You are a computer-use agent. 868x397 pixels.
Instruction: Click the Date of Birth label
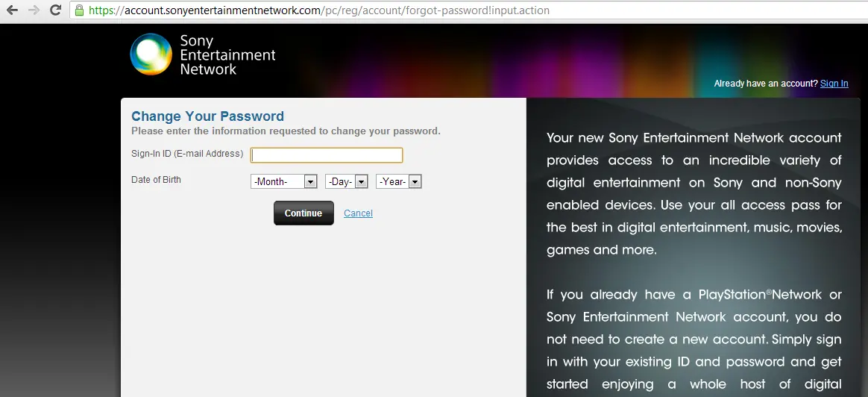point(156,179)
